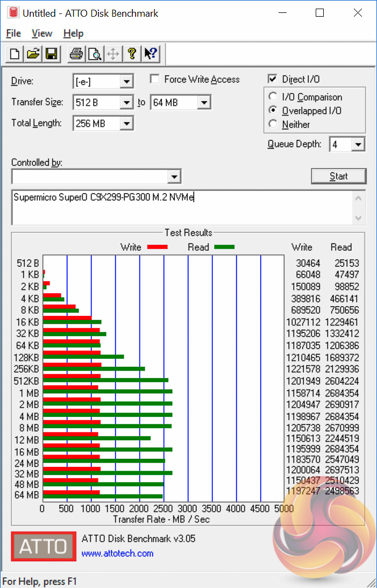Select the I/O Comparison radio button
The height and width of the screenshot is (588, 377).
[x=273, y=97]
